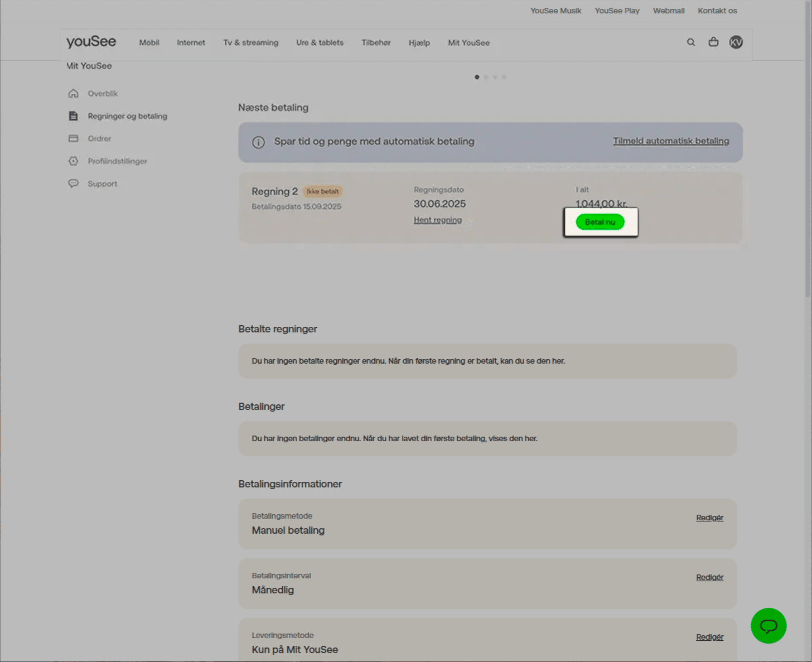Click the Support speech bubble icon
812x662 pixels.
(73, 183)
